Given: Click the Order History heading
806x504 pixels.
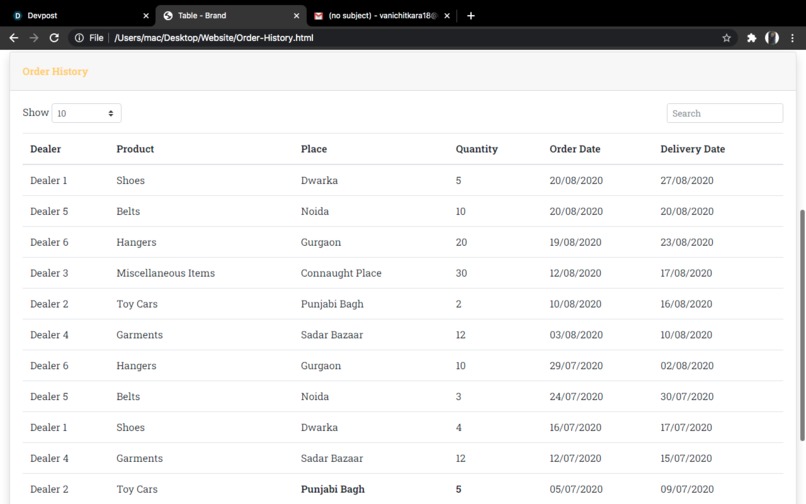Looking at the screenshot, I should point(55,71).
